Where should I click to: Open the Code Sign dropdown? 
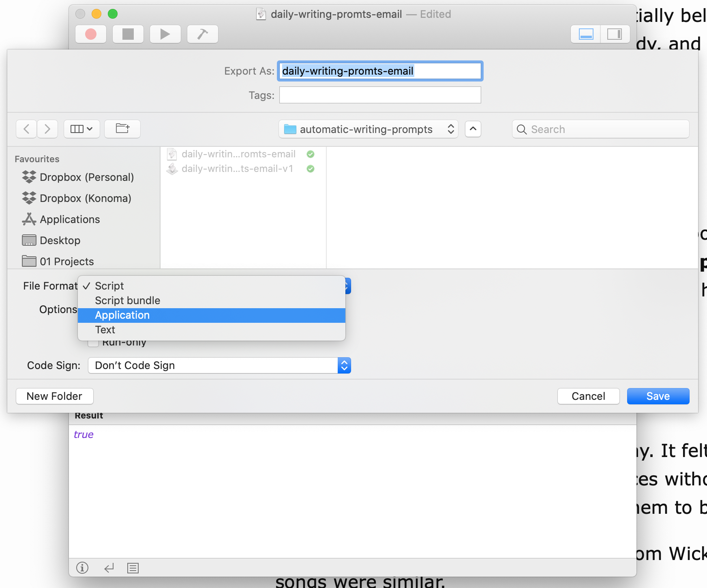219,365
